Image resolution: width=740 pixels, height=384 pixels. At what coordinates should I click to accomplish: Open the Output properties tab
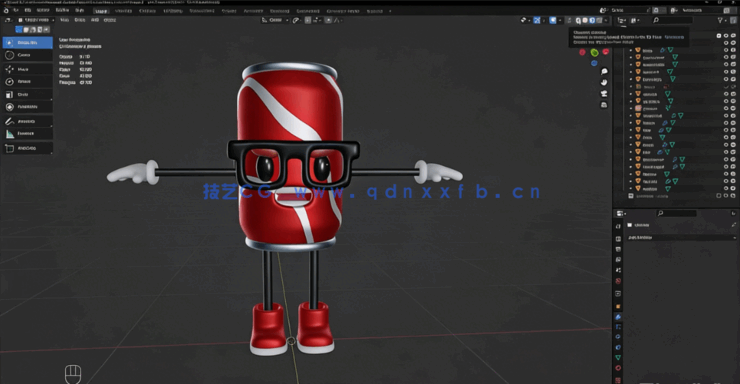coord(618,250)
